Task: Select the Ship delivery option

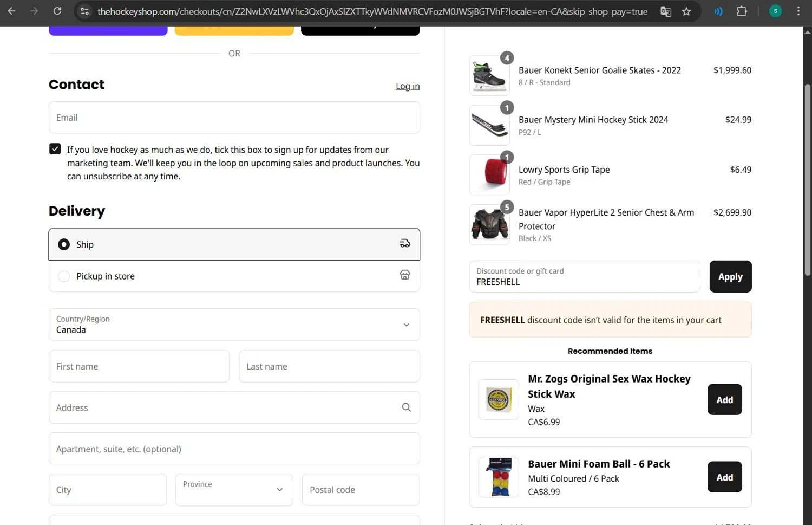Action: tap(234, 244)
